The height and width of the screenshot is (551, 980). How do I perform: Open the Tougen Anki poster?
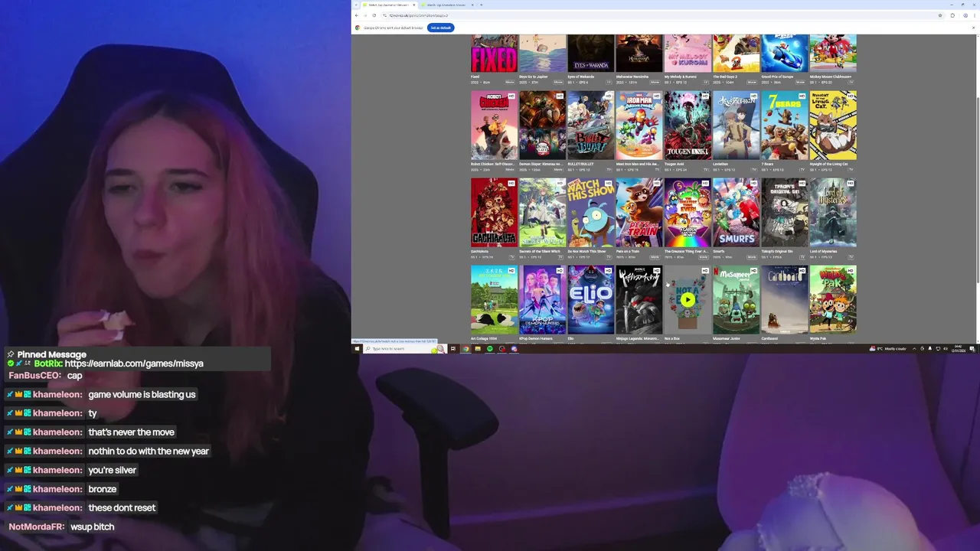688,126
